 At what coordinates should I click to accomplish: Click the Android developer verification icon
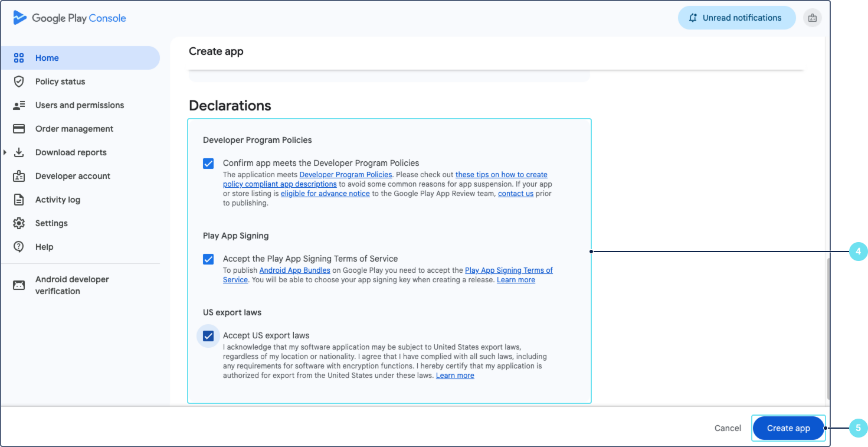[x=19, y=285]
